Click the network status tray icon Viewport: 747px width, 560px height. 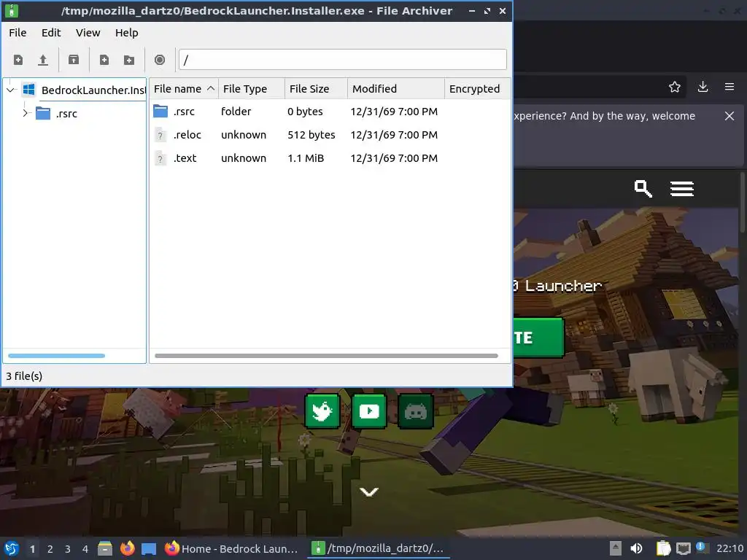[684, 548]
